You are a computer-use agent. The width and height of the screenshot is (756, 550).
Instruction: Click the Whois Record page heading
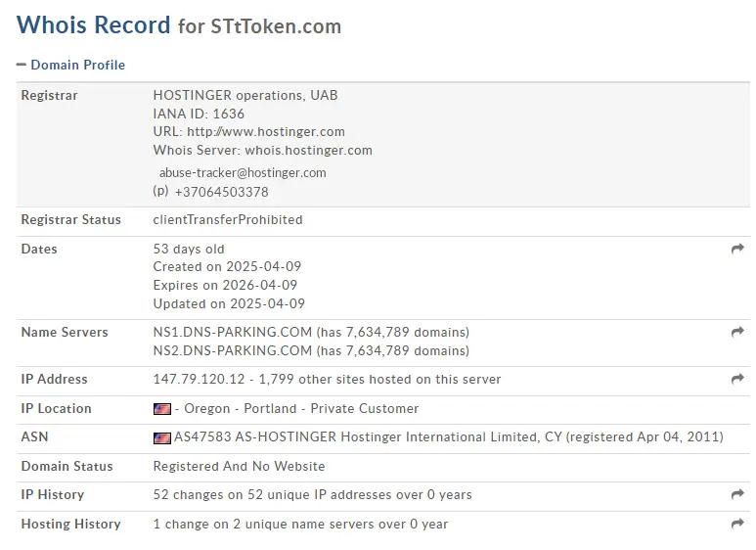tap(94, 25)
